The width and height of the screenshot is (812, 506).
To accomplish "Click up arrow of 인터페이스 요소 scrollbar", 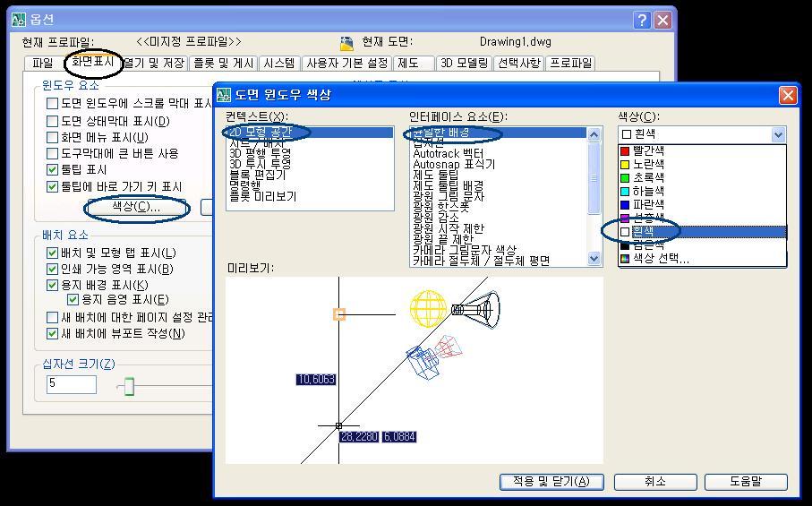I will coord(594,134).
